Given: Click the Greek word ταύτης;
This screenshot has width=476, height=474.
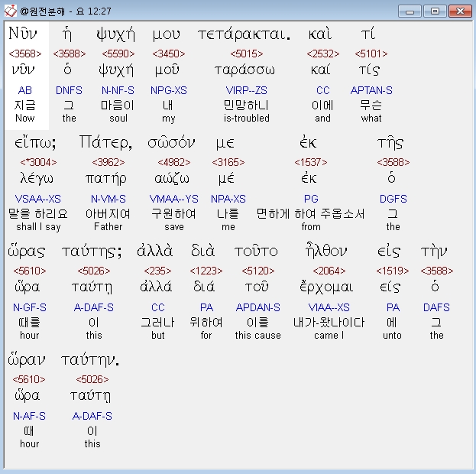Looking at the screenshot, I should pos(92,252).
